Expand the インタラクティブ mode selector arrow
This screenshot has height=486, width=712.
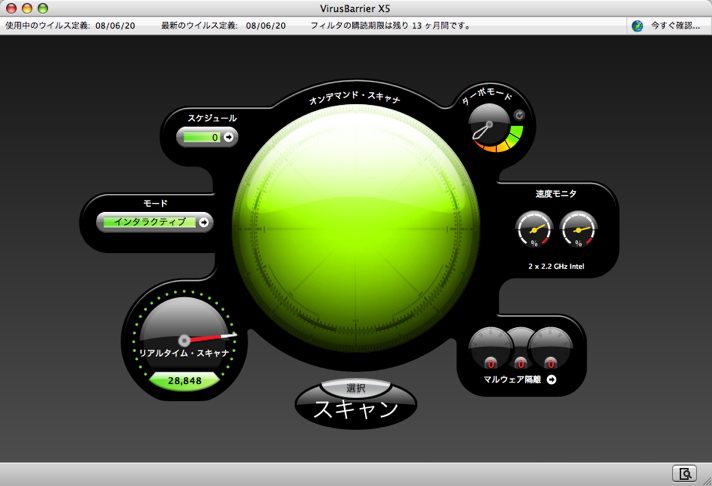[x=204, y=222]
